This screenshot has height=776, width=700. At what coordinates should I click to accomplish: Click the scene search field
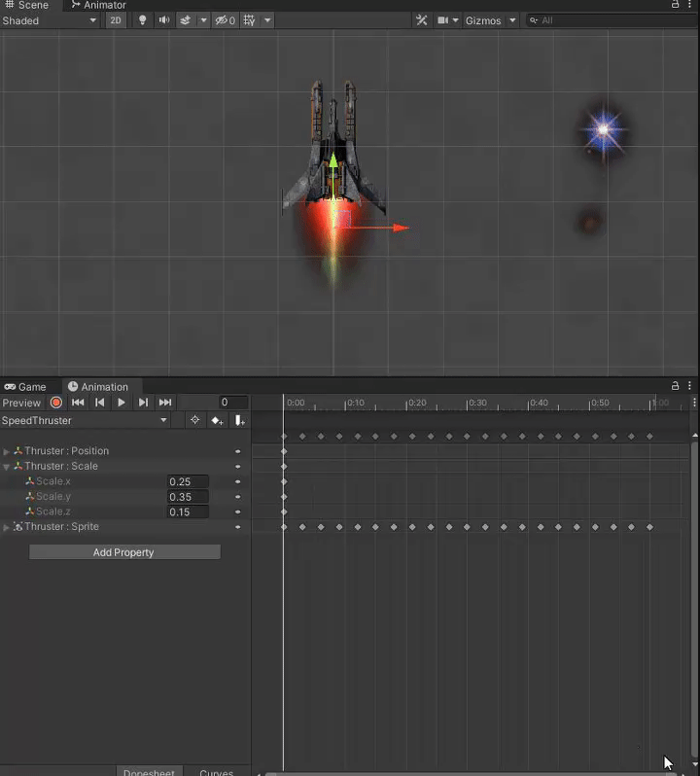coord(612,20)
